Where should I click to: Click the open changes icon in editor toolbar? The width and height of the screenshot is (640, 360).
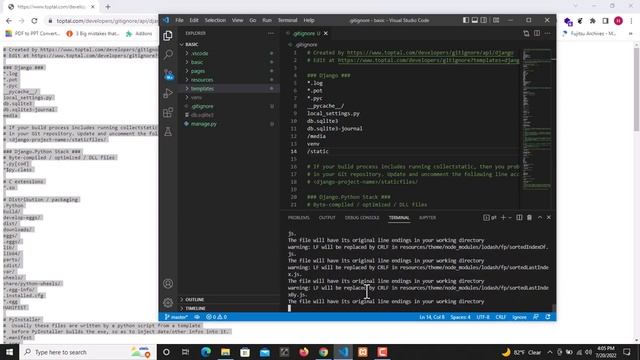[526, 33]
